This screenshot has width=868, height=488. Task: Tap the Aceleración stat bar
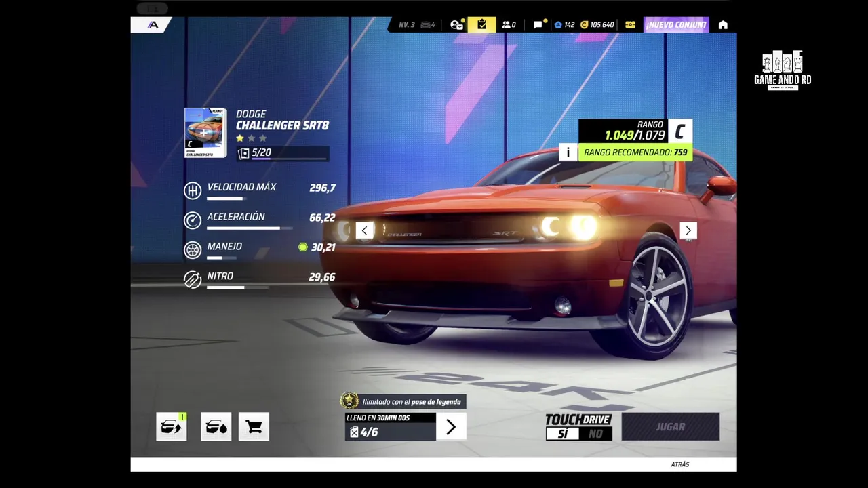(x=250, y=228)
